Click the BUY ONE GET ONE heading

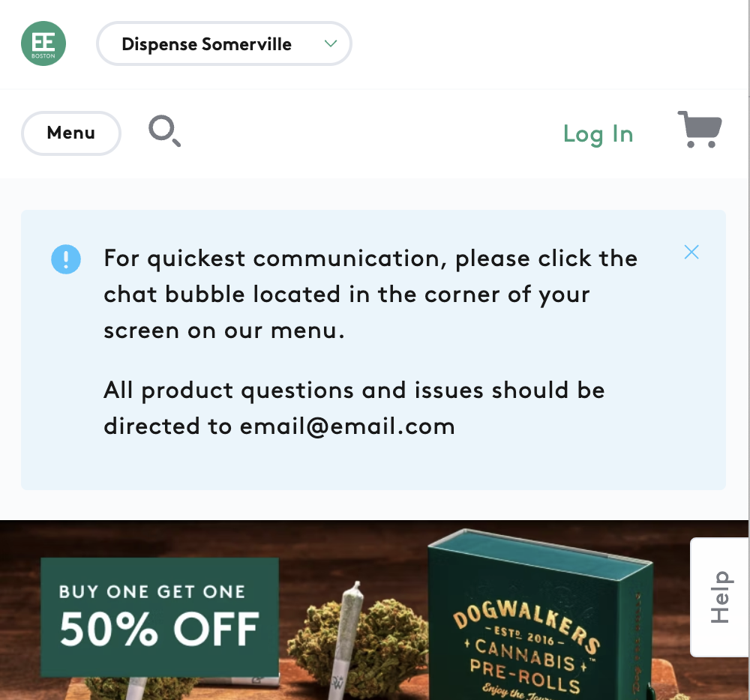click(152, 592)
